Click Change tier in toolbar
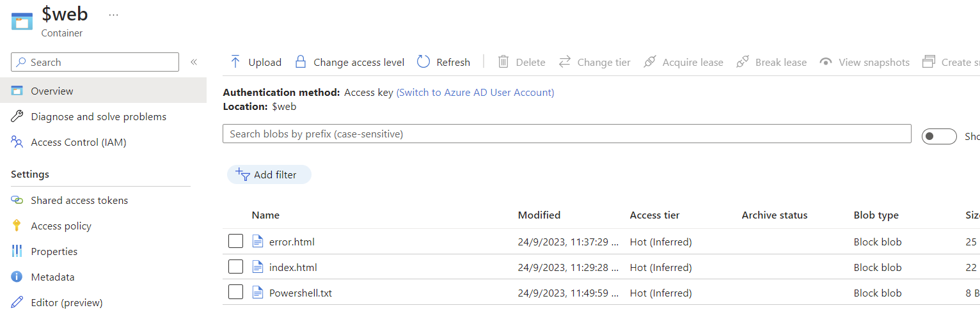 click(x=594, y=62)
